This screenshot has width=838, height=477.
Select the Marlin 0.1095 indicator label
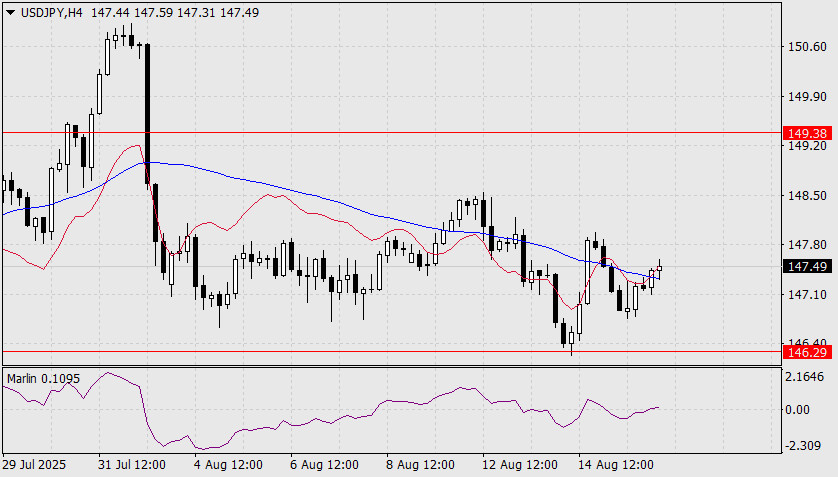click(43, 379)
